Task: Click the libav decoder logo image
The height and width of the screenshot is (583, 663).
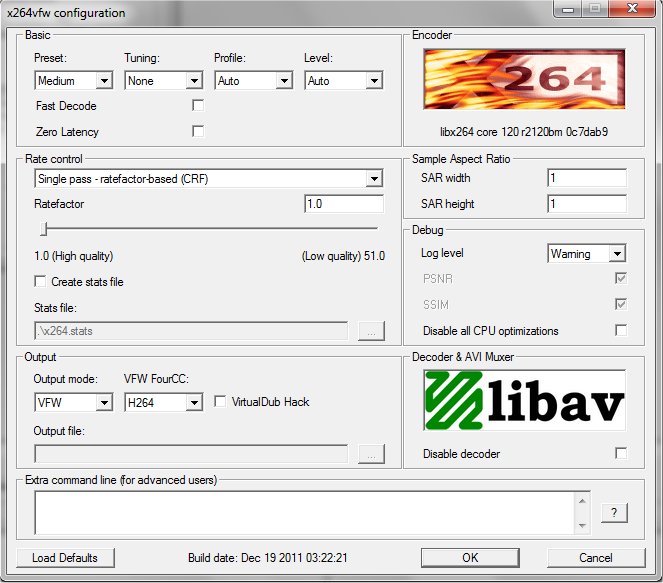Action: tap(524, 400)
